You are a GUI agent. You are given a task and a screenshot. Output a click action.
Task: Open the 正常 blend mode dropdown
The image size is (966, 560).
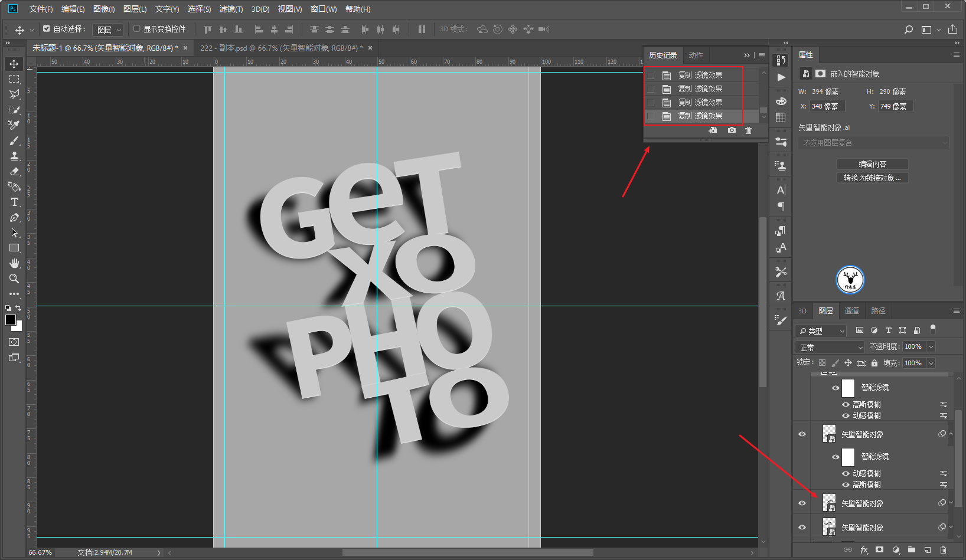tap(830, 347)
